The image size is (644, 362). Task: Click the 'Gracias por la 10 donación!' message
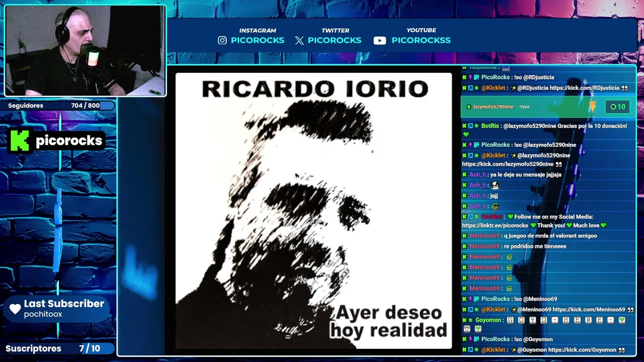click(x=592, y=126)
